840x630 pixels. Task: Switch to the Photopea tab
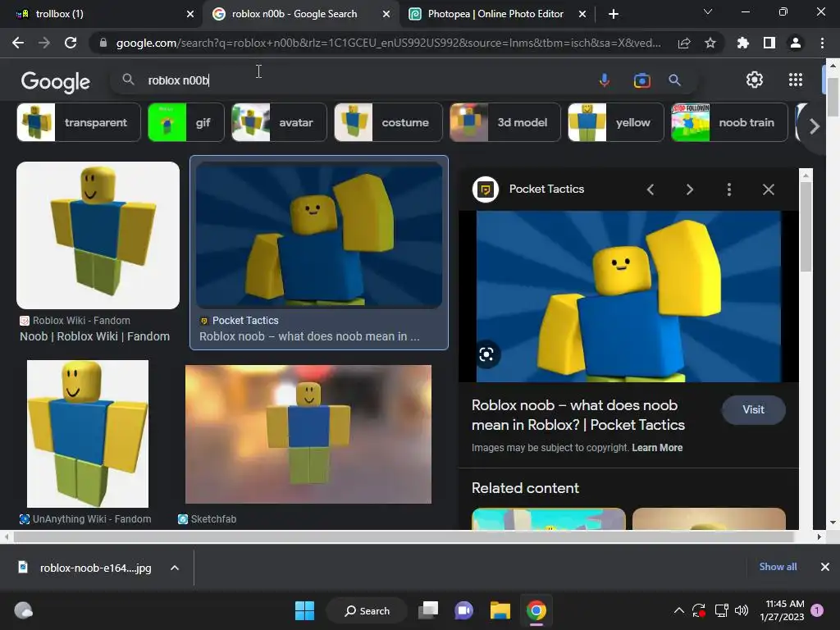[495, 14]
